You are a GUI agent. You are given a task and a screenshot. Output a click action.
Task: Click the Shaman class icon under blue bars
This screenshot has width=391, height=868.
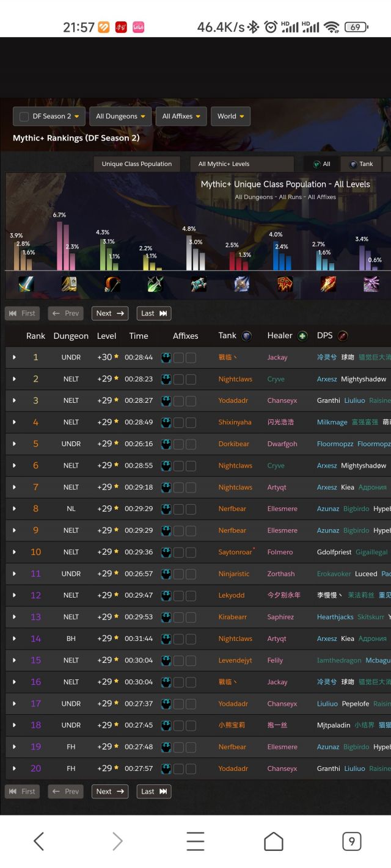285,284
